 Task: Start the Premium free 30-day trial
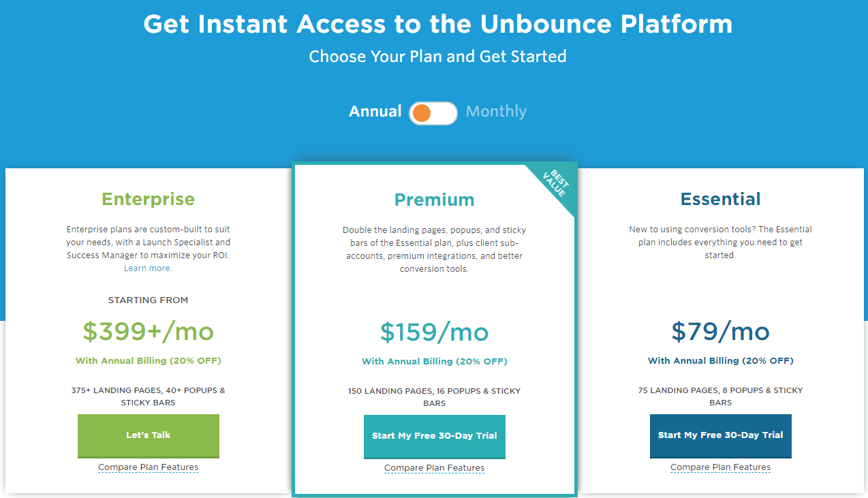[x=435, y=436]
